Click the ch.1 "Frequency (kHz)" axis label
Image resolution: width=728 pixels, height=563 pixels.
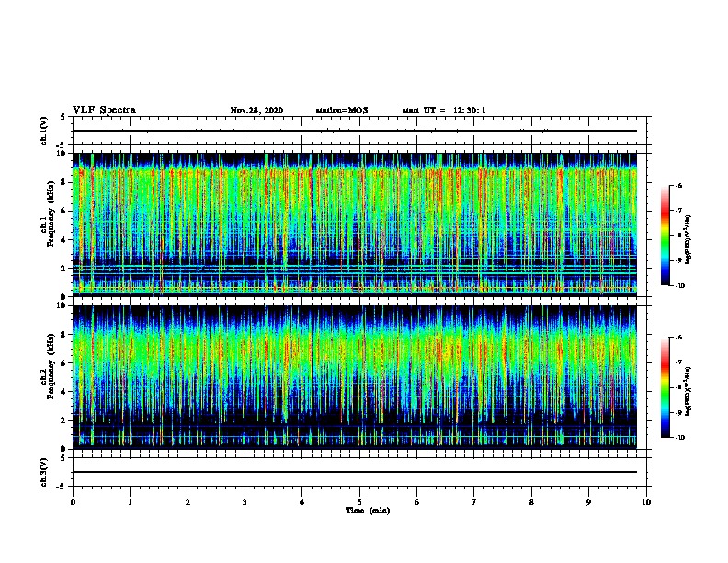coord(51,213)
